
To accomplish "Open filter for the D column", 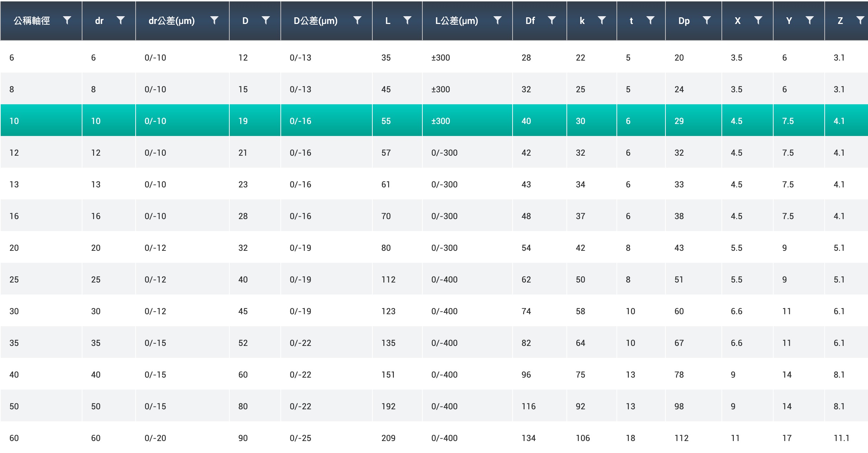I will tap(266, 20).
